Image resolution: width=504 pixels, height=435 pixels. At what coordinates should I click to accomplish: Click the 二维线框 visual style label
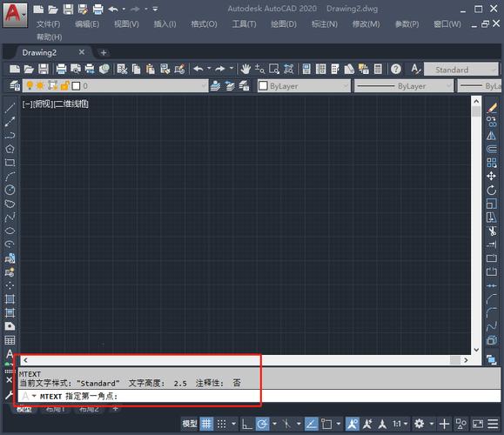point(71,104)
